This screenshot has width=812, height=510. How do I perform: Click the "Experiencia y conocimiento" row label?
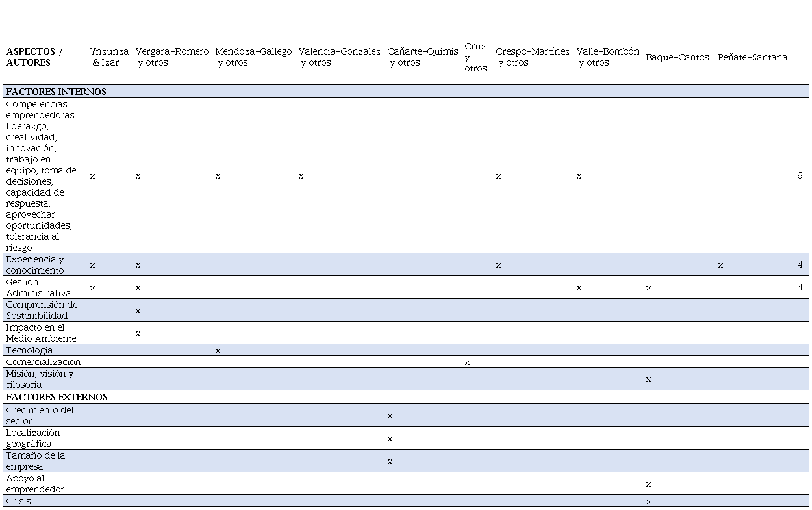pyautogui.click(x=35, y=264)
